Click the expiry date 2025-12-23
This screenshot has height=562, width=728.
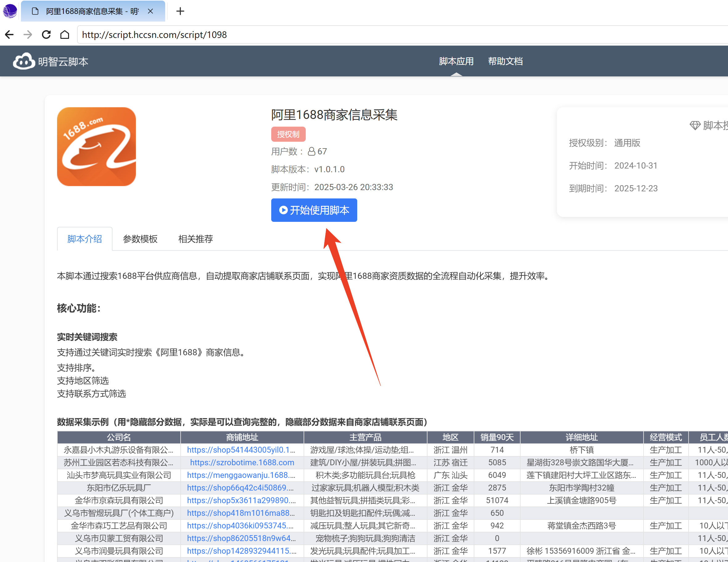tap(636, 189)
